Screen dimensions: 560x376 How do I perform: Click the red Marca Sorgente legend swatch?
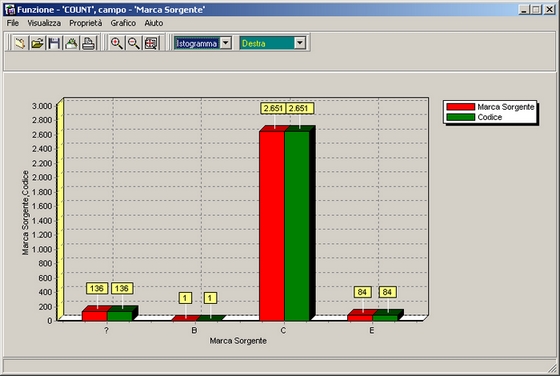pyautogui.click(x=460, y=107)
